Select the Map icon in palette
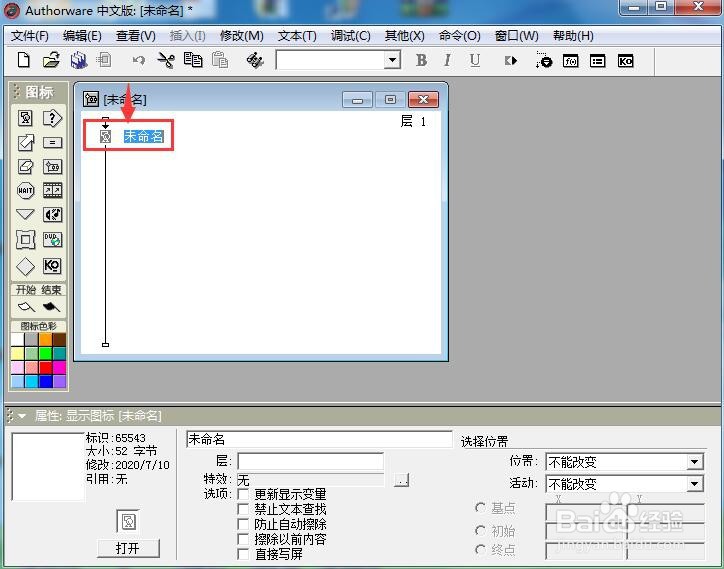The height and width of the screenshot is (569, 724). click(x=52, y=166)
